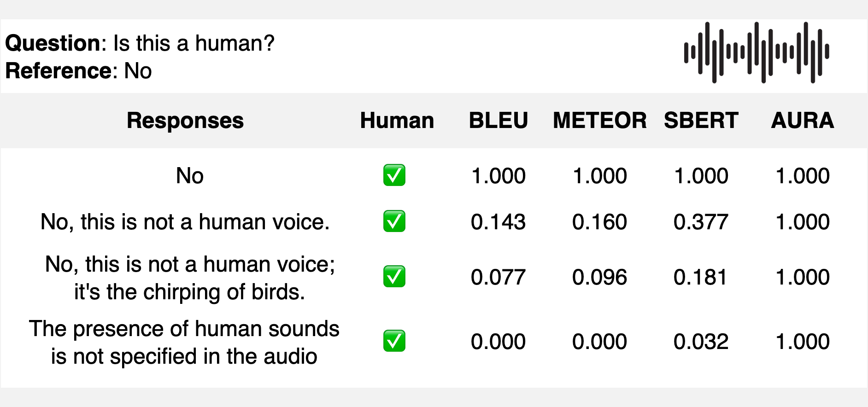
Task: Click the green checkmark for the "No" response
Action: point(394,175)
